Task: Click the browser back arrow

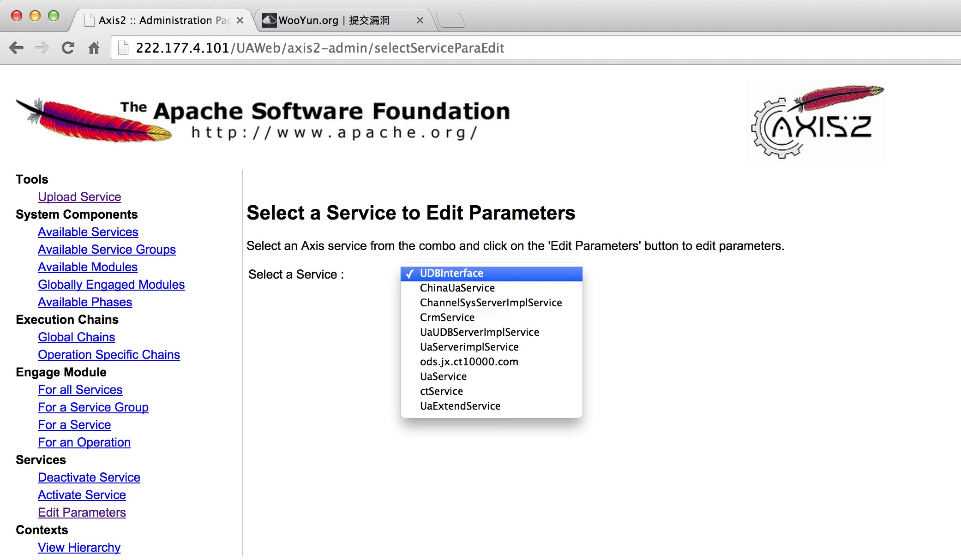Action: point(16,48)
